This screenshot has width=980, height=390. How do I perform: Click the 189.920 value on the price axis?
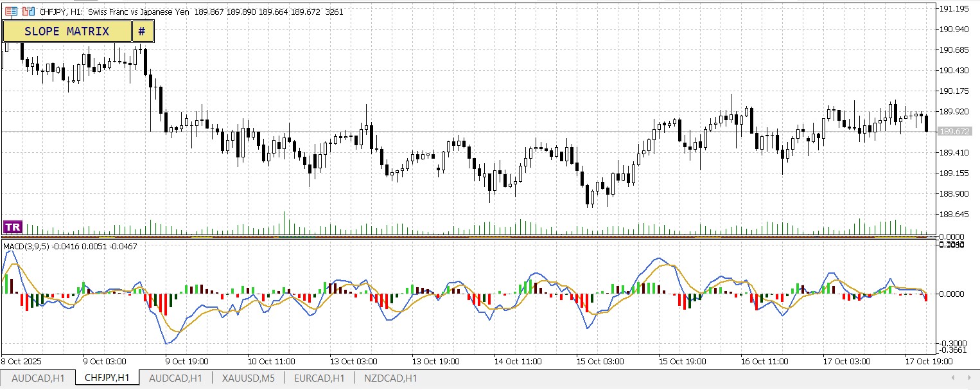click(954, 111)
